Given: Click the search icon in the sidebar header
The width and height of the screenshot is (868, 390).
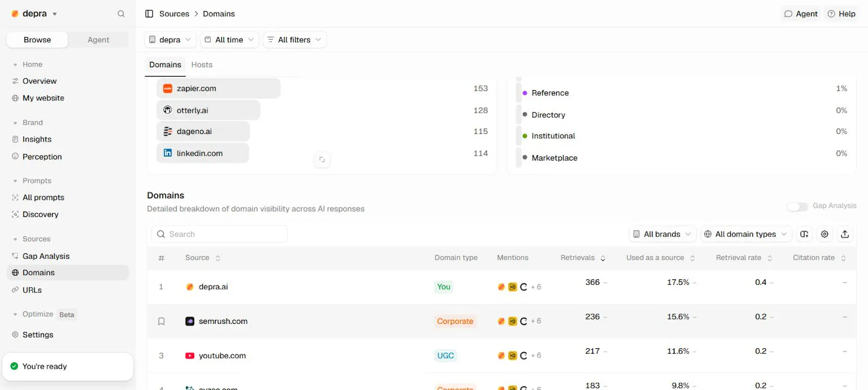Looking at the screenshot, I should point(121,14).
